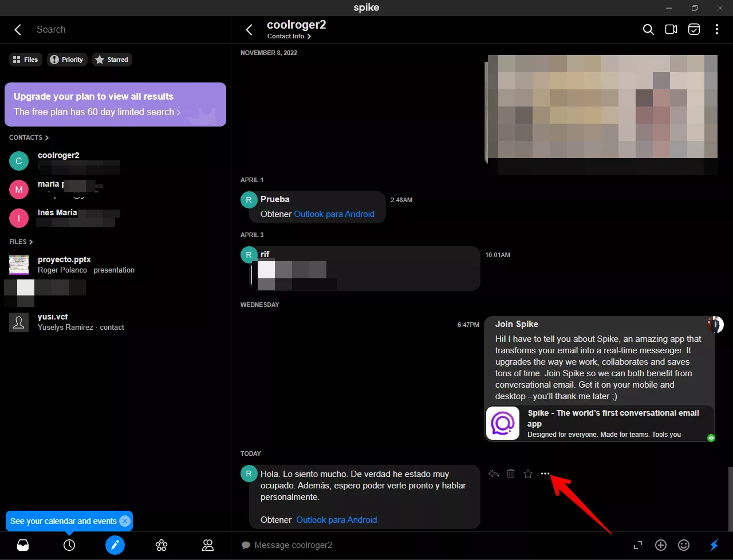Filter search results by Files
The image size is (733, 560).
pyautogui.click(x=25, y=60)
